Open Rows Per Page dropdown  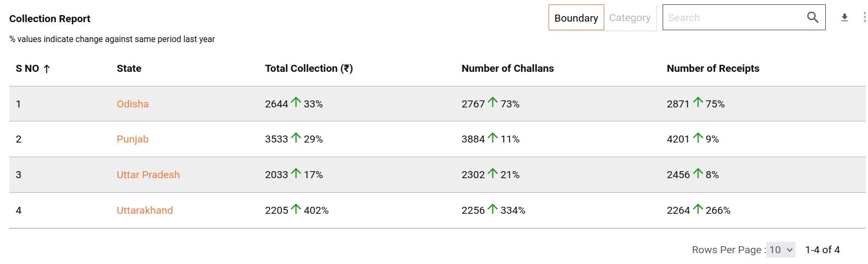(x=780, y=249)
